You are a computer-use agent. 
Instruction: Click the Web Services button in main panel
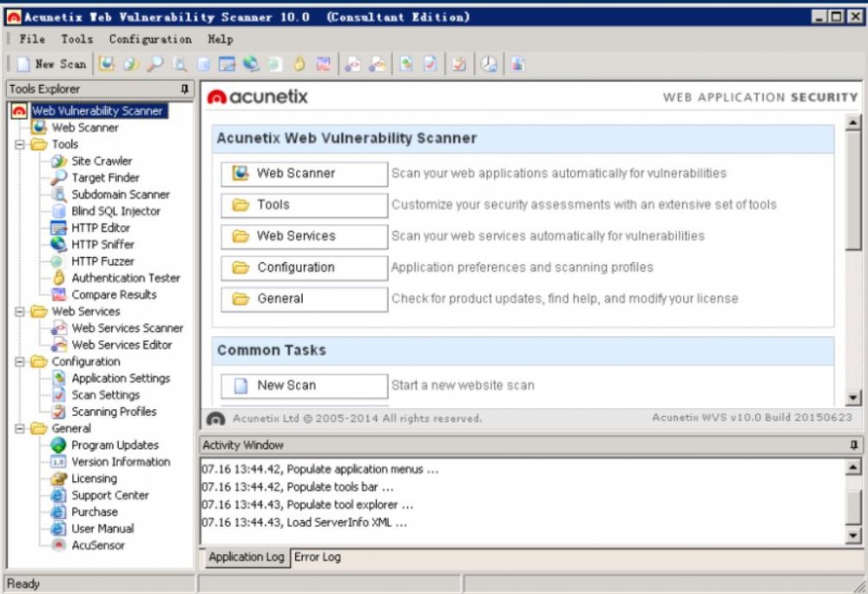(x=303, y=236)
